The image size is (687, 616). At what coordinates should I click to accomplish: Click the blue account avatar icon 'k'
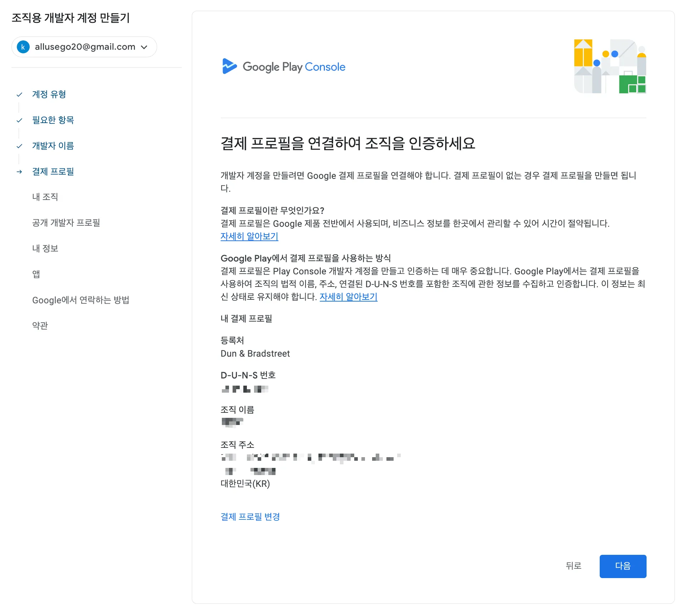coord(23,47)
